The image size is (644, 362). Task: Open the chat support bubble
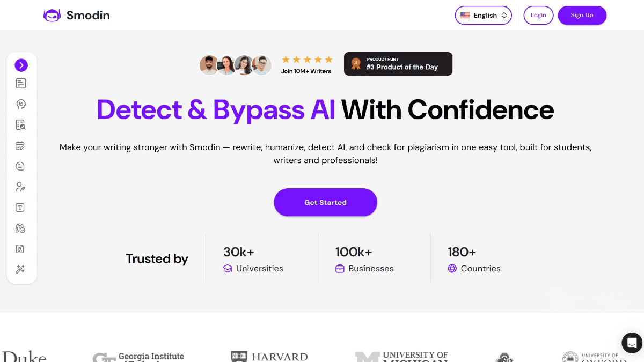632,343
